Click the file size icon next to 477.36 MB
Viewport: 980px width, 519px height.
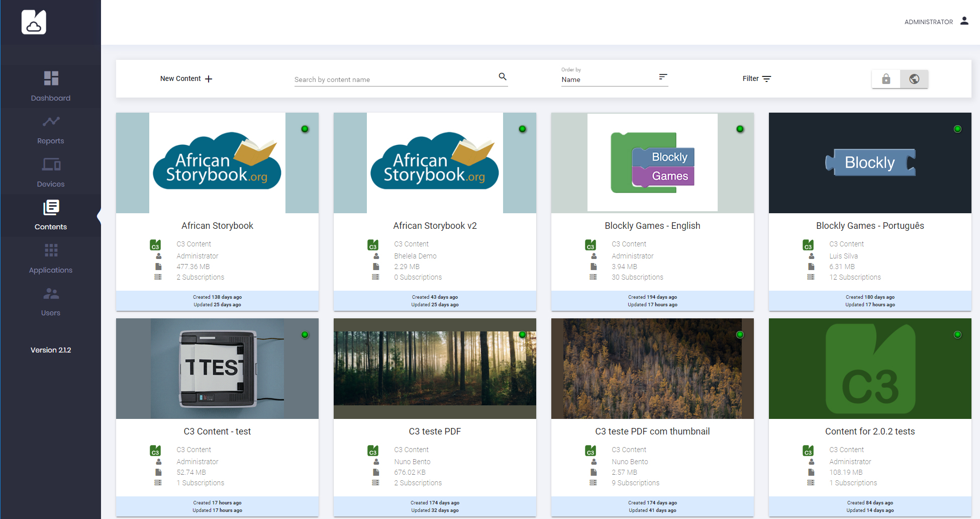158,267
